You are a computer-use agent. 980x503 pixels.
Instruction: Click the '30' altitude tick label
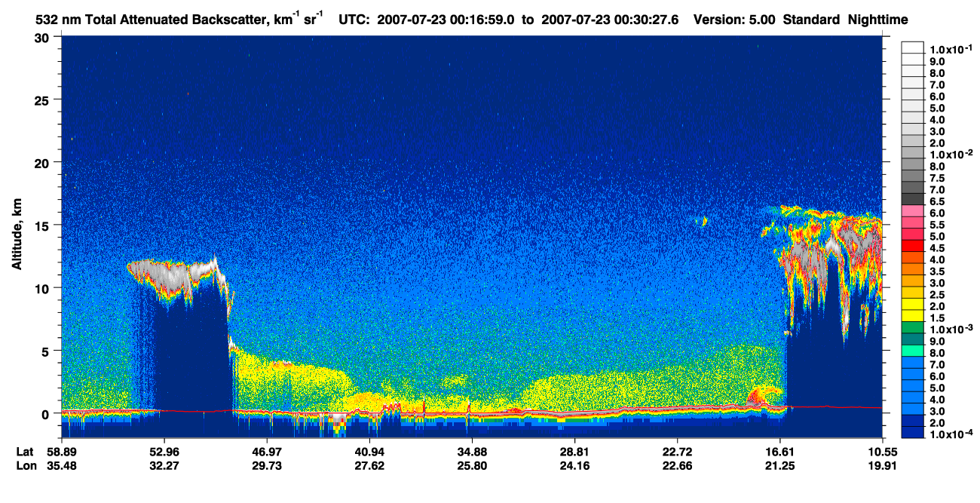point(43,37)
